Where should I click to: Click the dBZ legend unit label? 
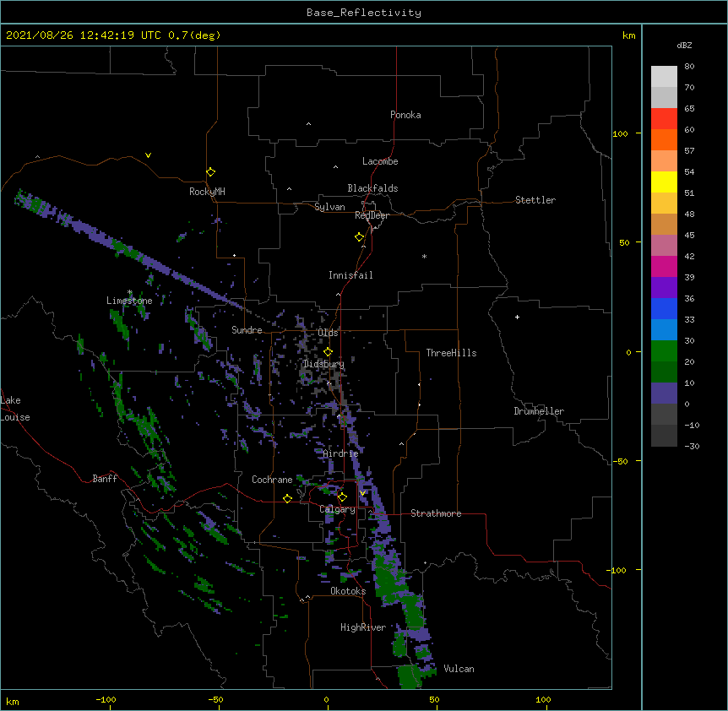pos(684,45)
